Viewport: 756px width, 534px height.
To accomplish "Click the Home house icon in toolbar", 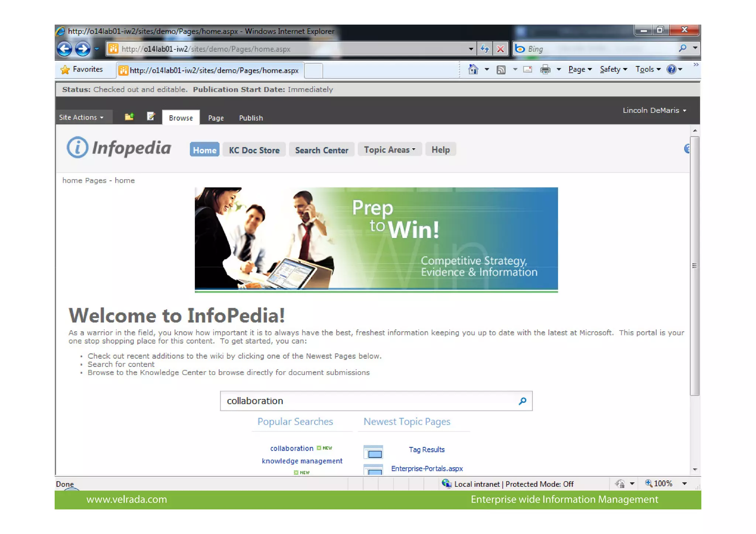I will click(x=473, y=69).
